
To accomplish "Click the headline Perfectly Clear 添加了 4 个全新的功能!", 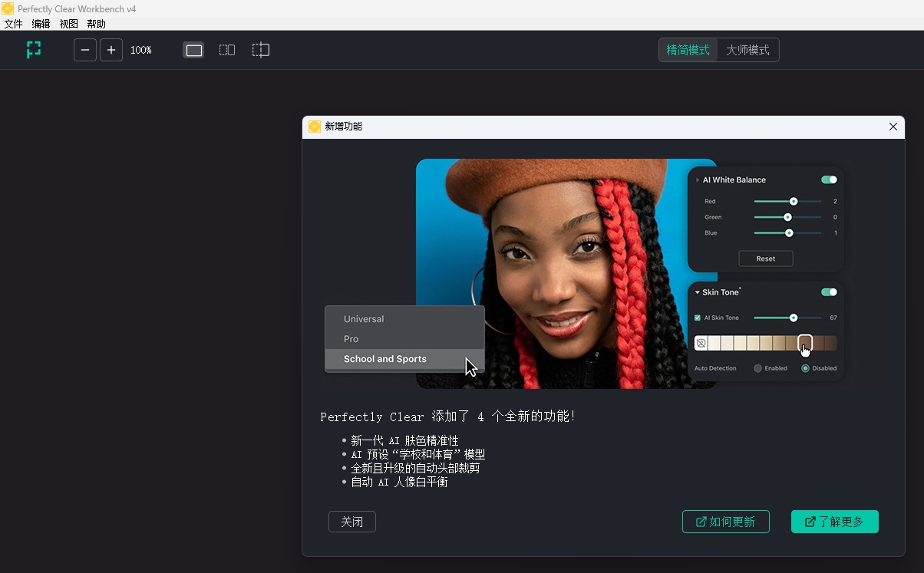I will click(x=448, y=417).
